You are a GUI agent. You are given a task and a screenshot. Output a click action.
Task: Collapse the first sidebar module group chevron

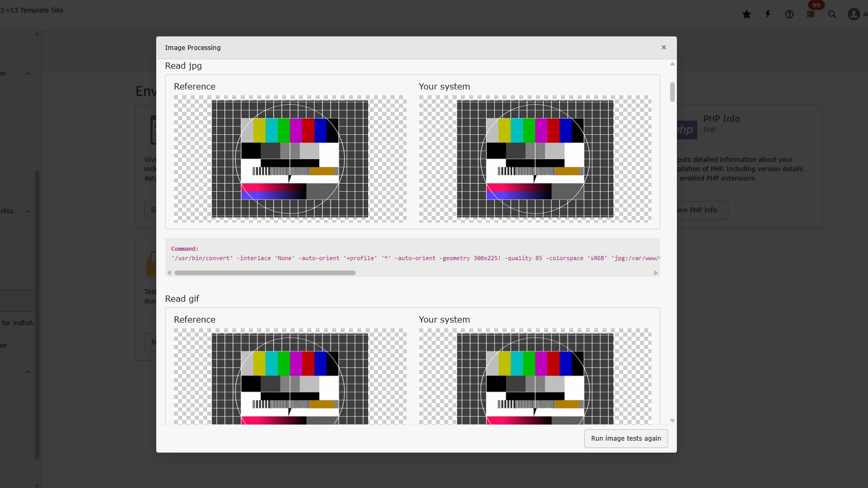[28, 73]
